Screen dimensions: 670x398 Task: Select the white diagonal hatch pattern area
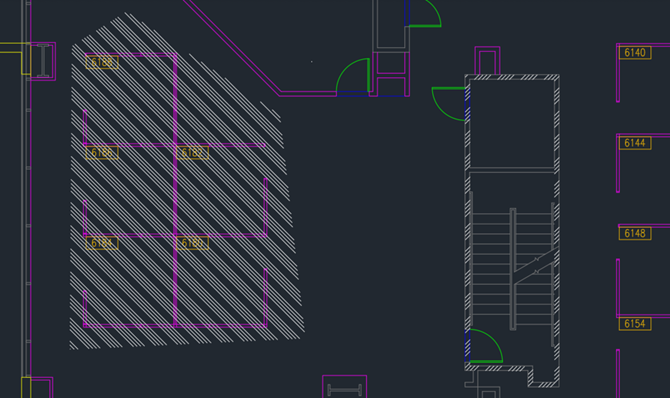(187, 182)
